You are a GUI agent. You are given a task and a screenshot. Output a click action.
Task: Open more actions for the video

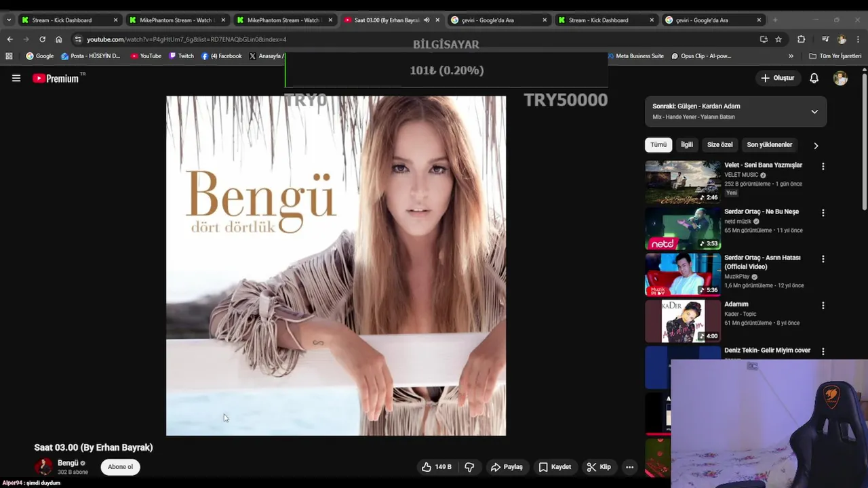[x=629, y=467]
